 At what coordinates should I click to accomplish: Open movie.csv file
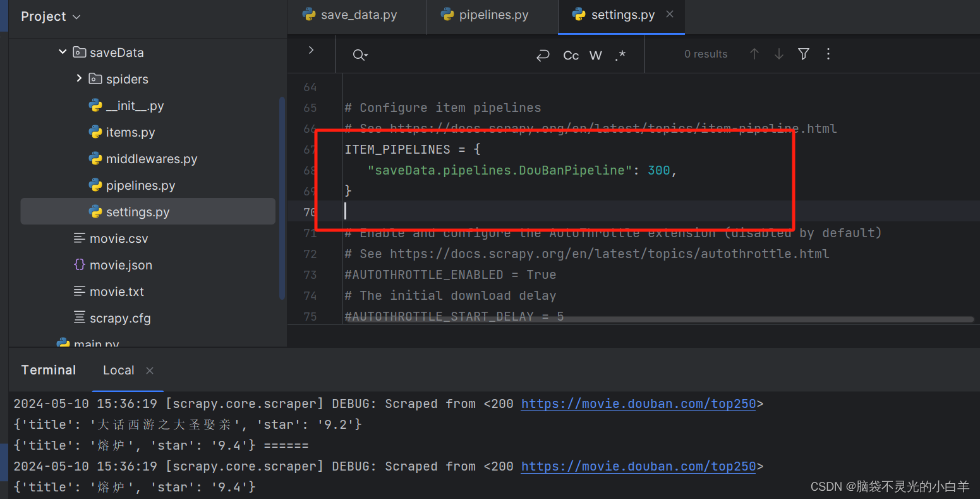pos(119,238)
